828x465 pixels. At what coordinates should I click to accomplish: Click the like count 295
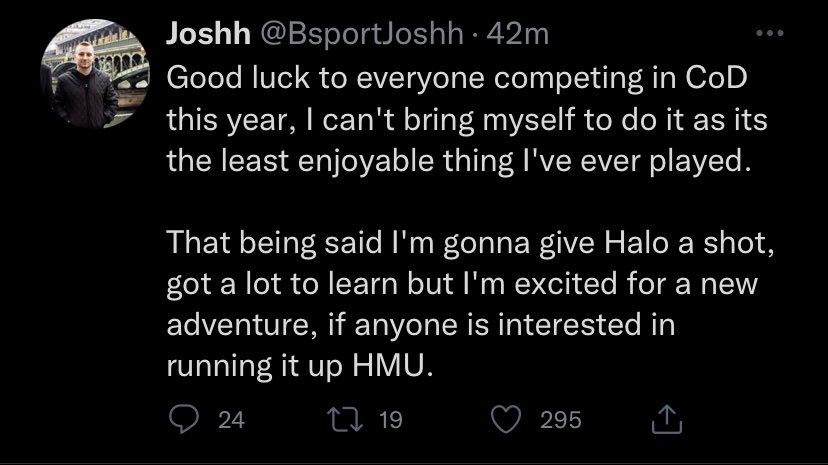(x=560, y=420)
